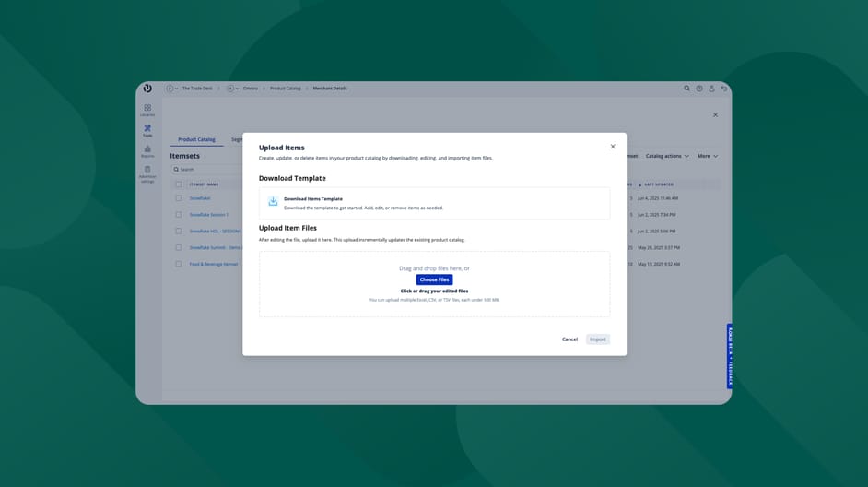Check the first Snowflake itemset checkbox
The width and height of the screenshot is (868, 487).
click(x=178, y=197)
